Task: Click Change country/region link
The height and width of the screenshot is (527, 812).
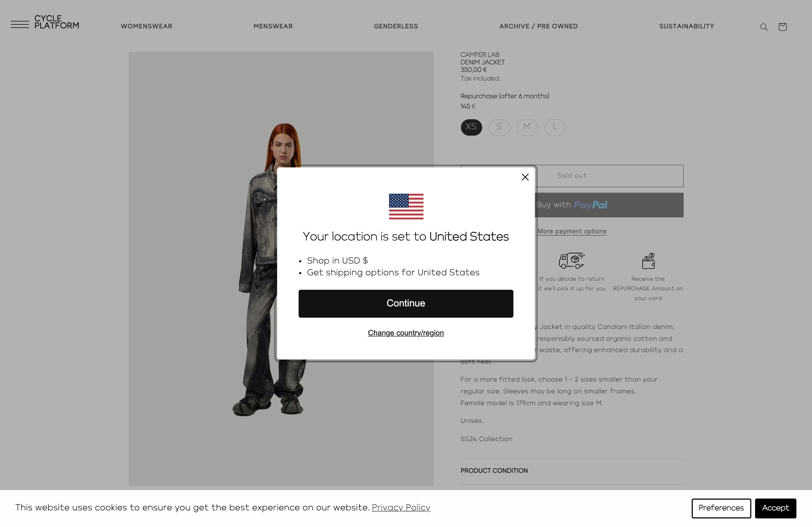Action: pos(406,333)
